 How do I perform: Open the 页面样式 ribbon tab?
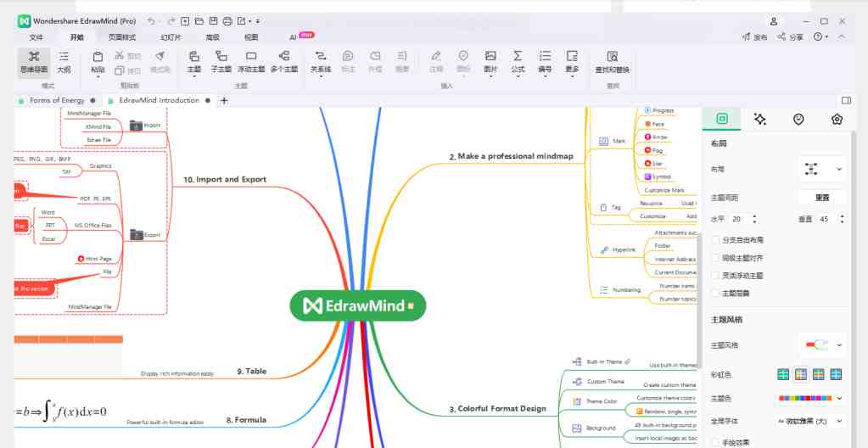[122, 37]
